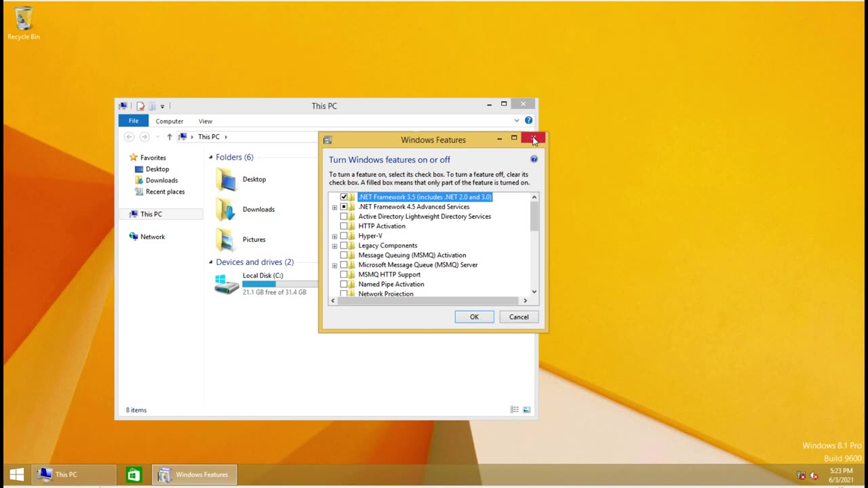
Task: Open the green Store app on taskbar
Action: [134, 474]
